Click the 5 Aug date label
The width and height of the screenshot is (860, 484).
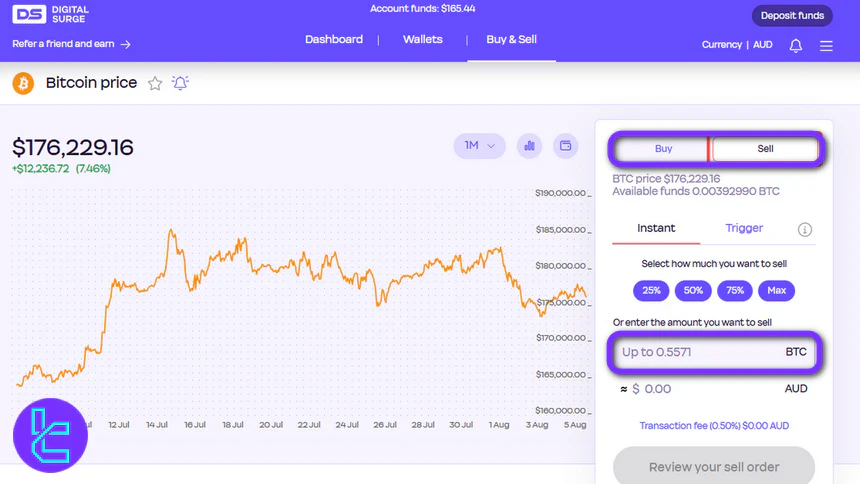pos(575,425)
